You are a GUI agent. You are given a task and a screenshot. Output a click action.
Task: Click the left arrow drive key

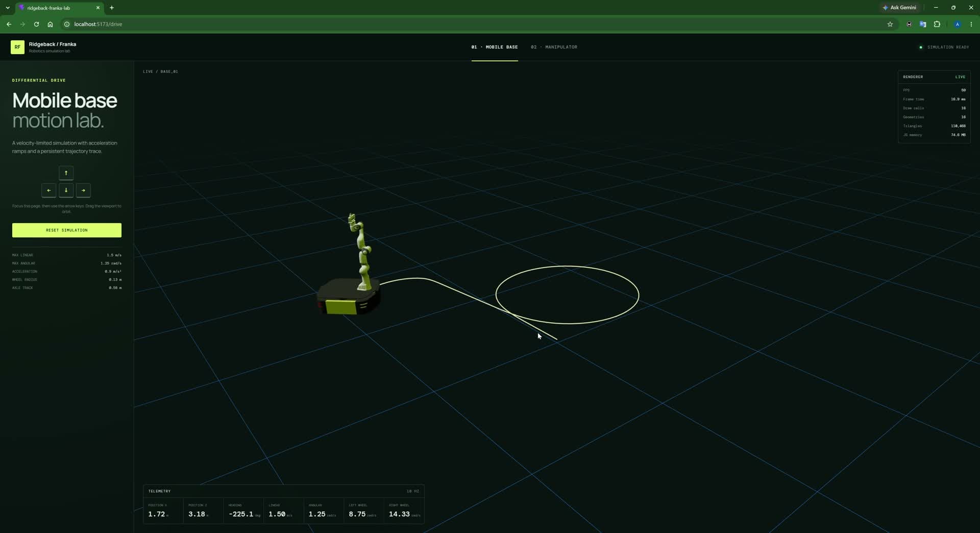(48, 190)
